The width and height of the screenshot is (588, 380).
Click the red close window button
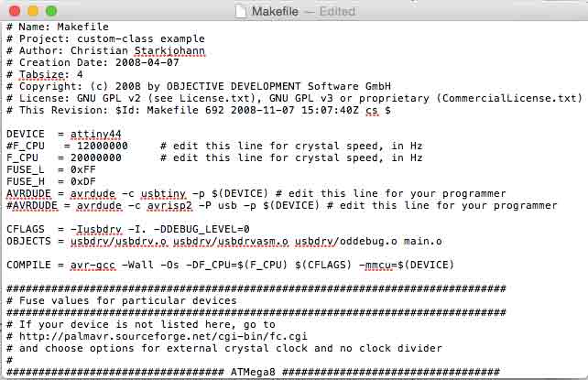(x=15, y=11)
